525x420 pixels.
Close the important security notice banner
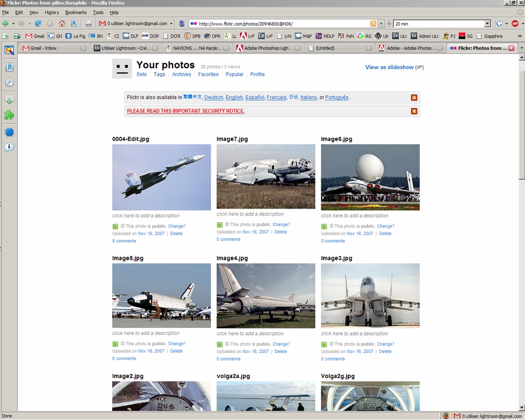tap(414, 111)
